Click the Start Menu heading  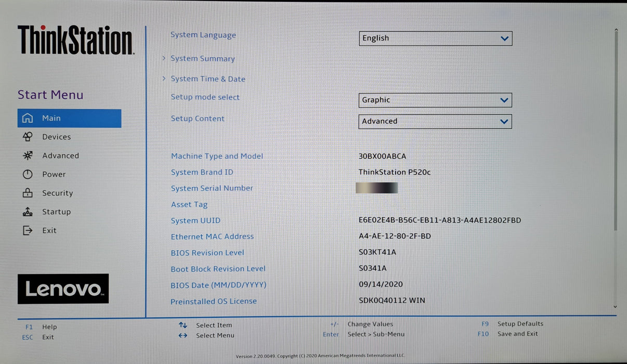[x=50, y=95]
